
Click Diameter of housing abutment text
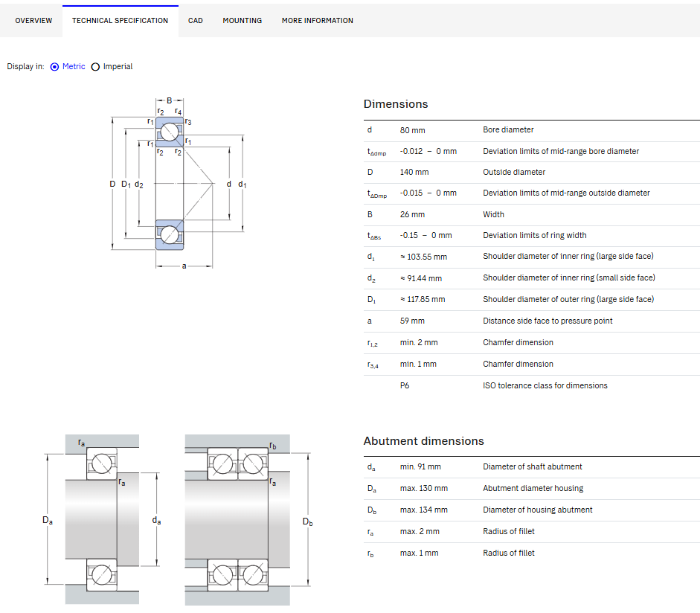click(x=538, y=510)
